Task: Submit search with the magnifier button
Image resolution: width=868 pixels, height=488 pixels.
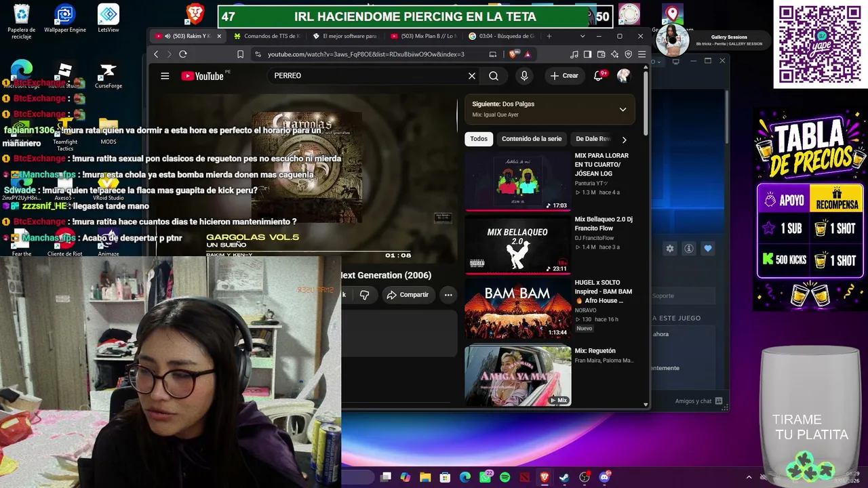Action: (x=494, y=76)
